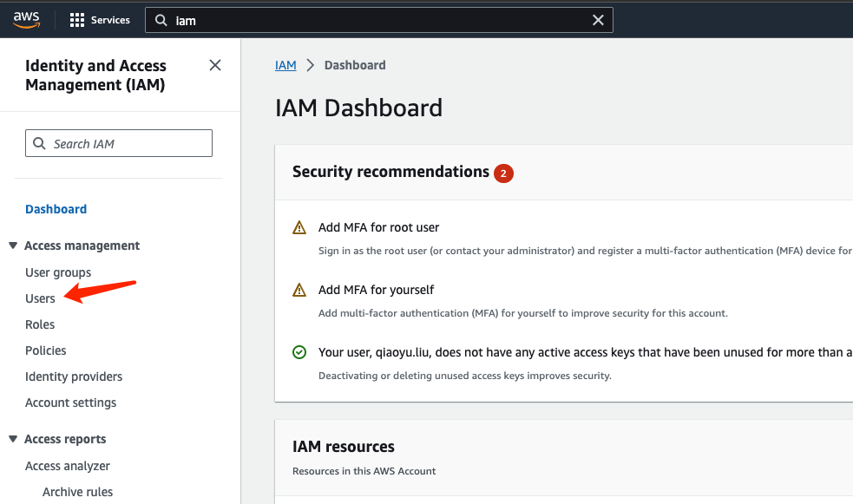Click the Search IAM magnifier icon
Viewport: 853px width, 504px height.
(x=39, y=143)
